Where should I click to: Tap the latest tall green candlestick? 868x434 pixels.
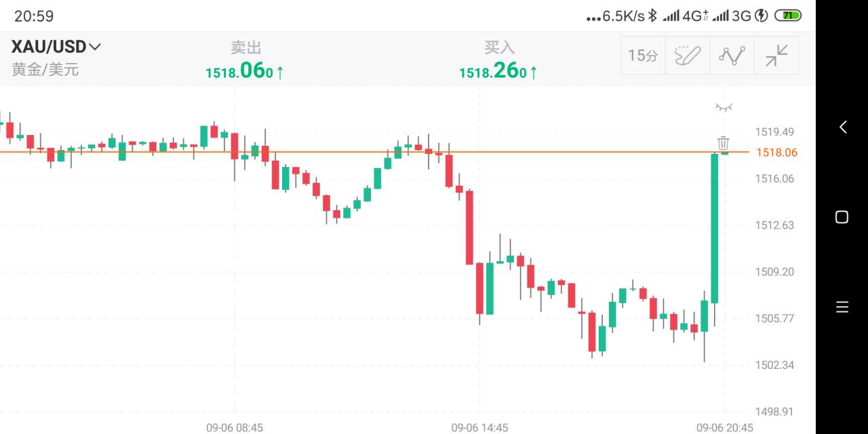714,229
